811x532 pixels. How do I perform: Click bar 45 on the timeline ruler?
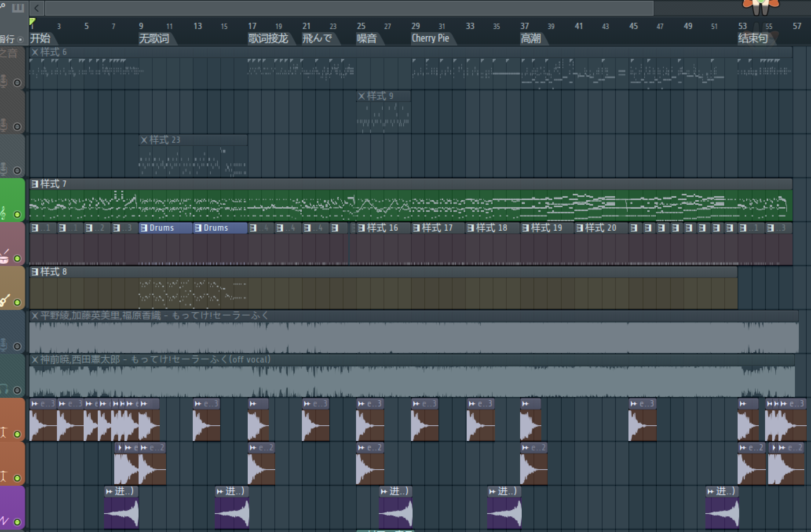pyautogui.click(x=633, y=26)
